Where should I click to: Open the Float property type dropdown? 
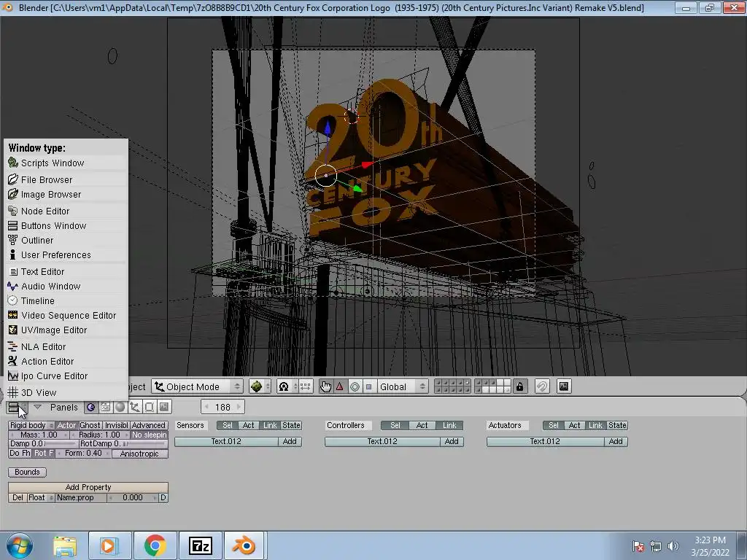[41, 497]
